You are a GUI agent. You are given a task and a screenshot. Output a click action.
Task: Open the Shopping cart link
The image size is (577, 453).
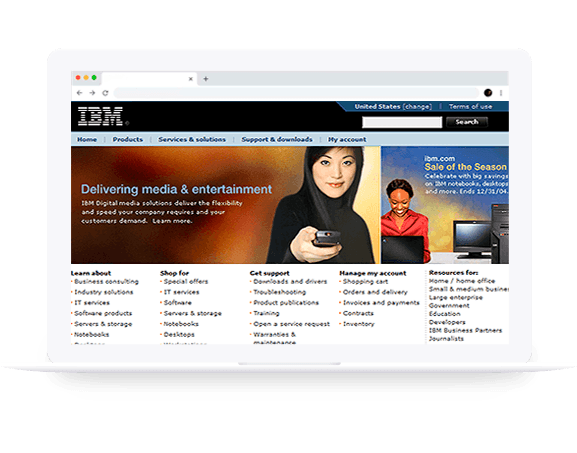coord(365,282)
